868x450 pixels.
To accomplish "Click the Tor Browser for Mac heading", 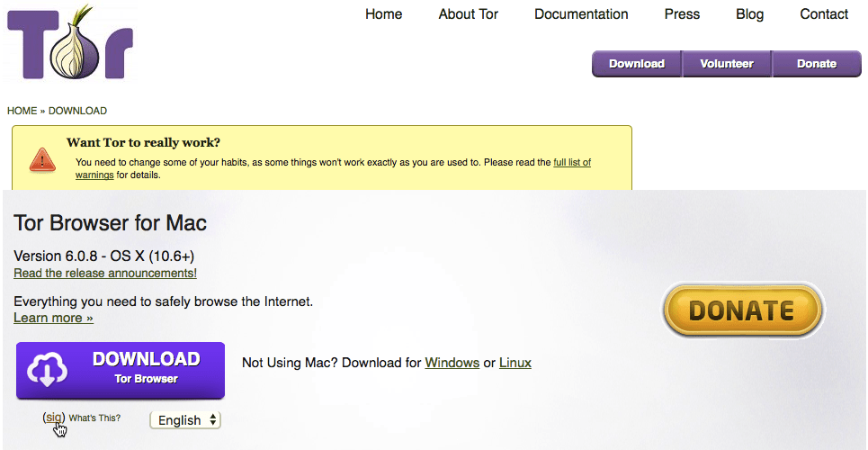I will [110, 223].
